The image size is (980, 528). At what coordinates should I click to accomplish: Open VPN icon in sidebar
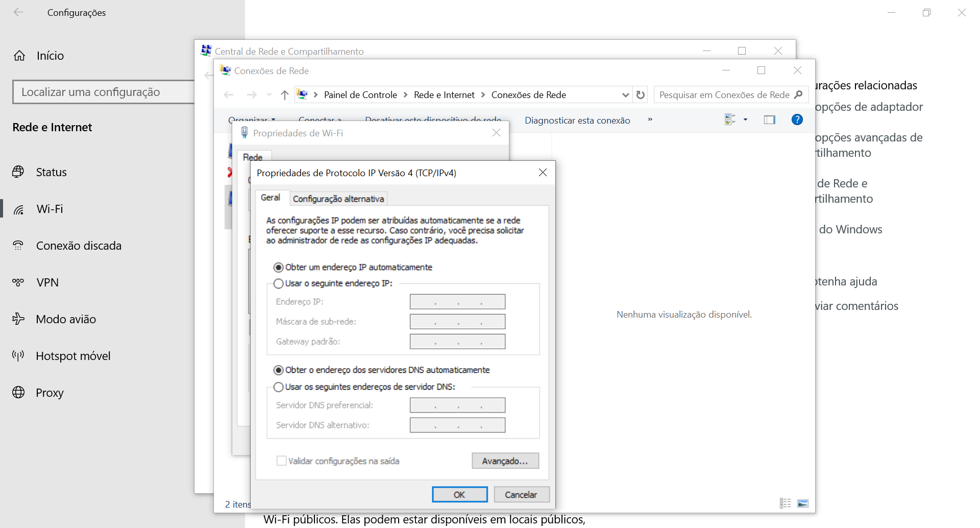(18, 282)
